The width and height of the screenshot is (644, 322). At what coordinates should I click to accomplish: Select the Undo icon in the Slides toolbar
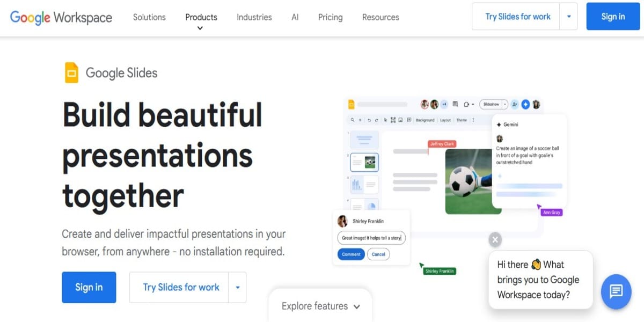(370, 120)
